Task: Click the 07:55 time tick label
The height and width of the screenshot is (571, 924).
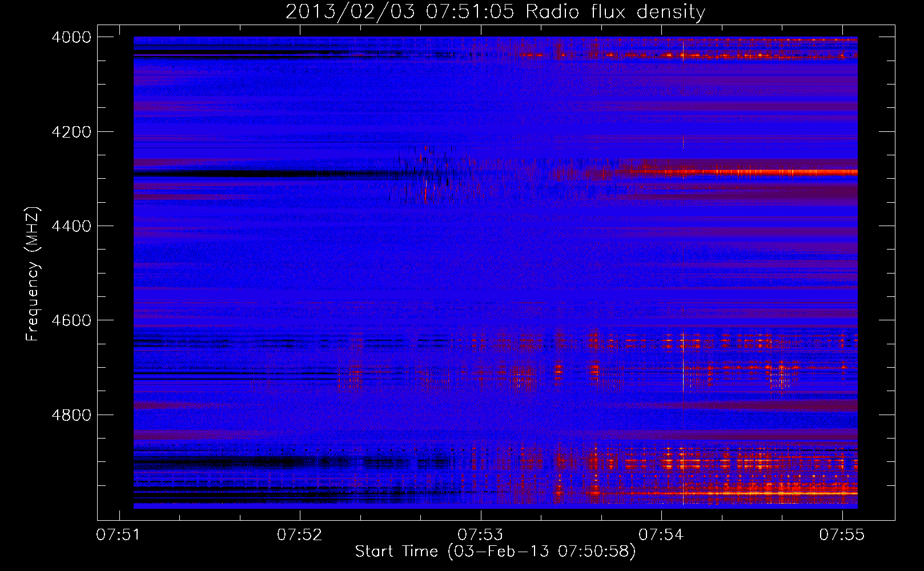Action: (x=842, y=534)
